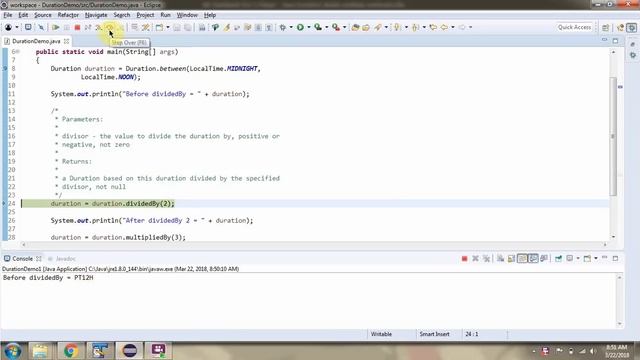Clear the Console output
640x360 pixels.
pyautogui.click(x=500, y=258)
